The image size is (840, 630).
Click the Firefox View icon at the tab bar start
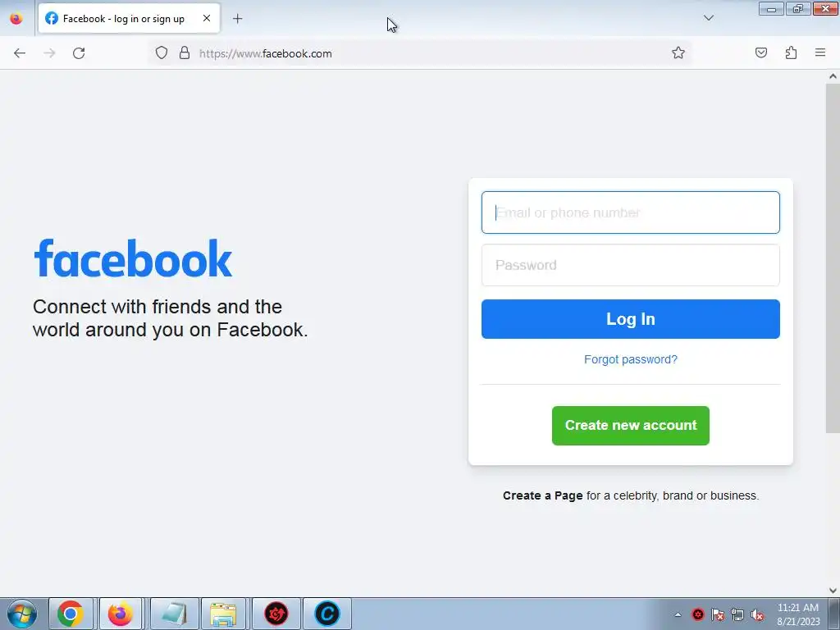coord(16,18)
